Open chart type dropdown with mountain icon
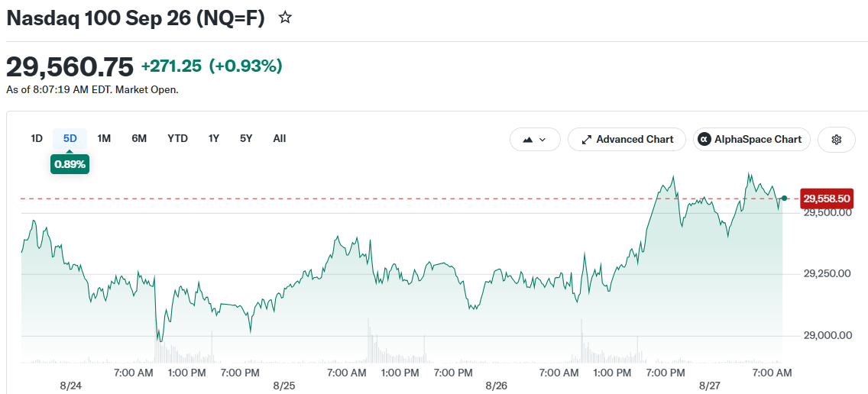Image resolution: width=868 pixels, height=394 pixels. pyautogui.click(x=535, y=140)
